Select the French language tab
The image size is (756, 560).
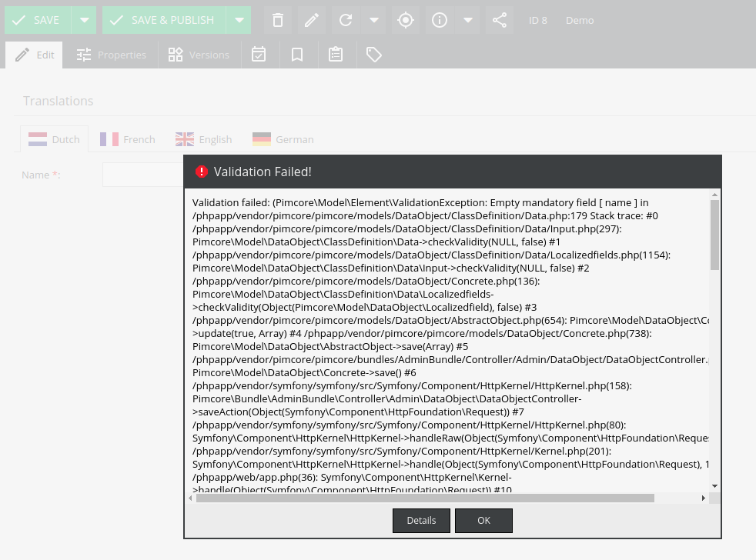(x=127, y=139)
